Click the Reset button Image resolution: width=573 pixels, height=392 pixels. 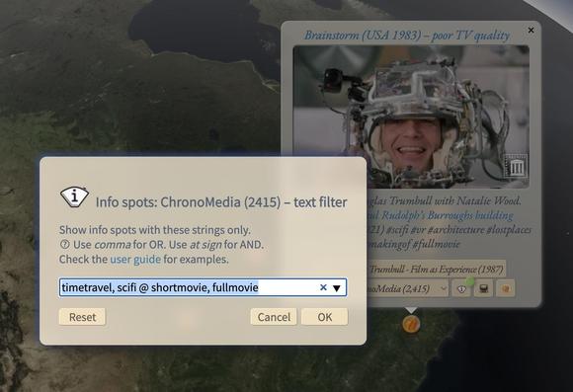pos(82,317)
